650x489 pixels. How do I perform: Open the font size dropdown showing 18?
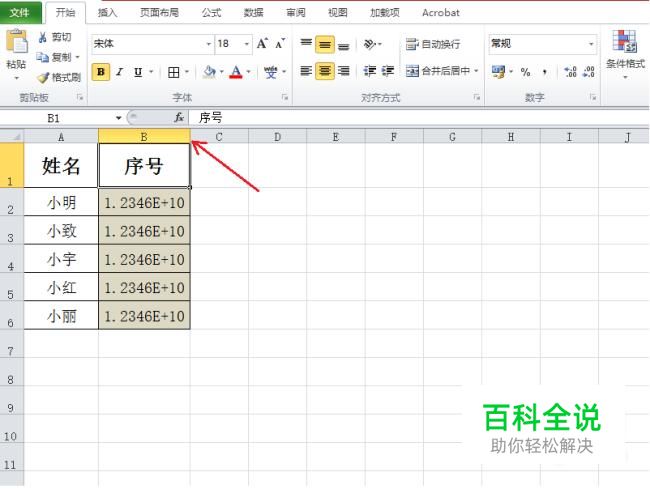246,44
